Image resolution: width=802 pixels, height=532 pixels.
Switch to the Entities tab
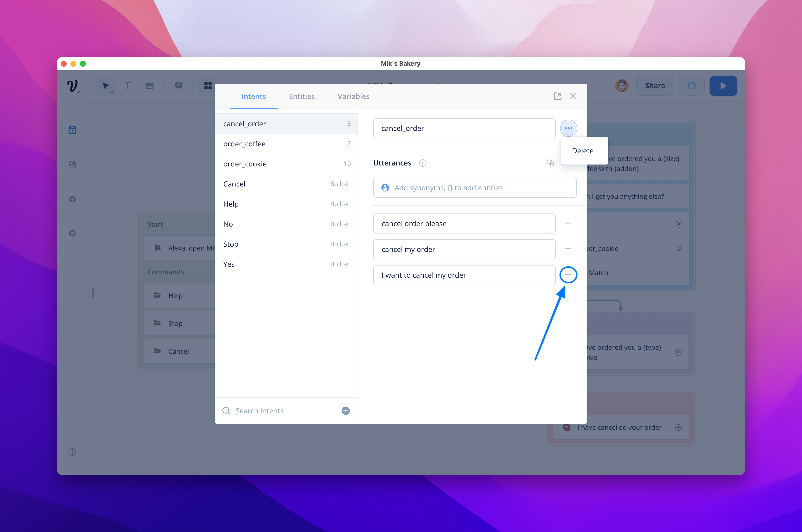(302, 96)
